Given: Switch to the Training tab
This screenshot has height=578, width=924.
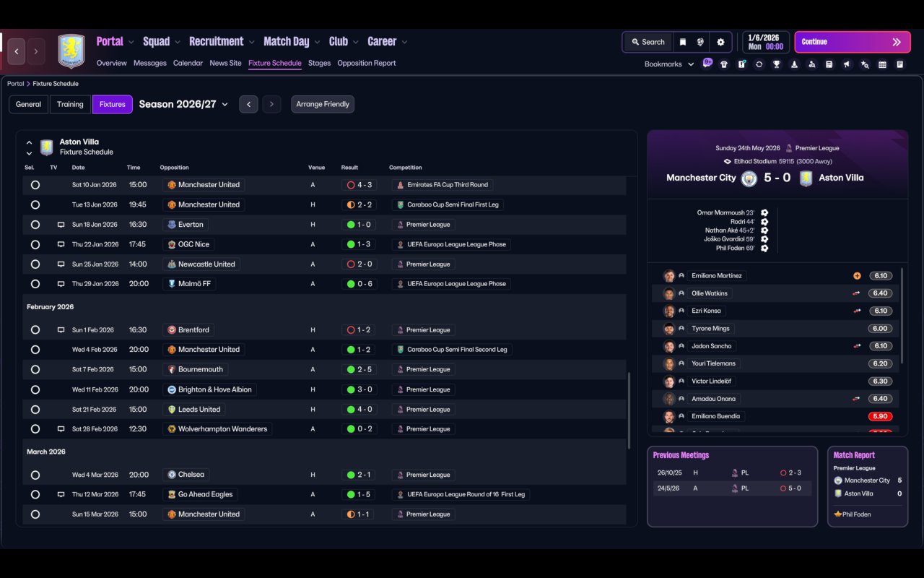Looking at the screenshot, I should (70, 105).
